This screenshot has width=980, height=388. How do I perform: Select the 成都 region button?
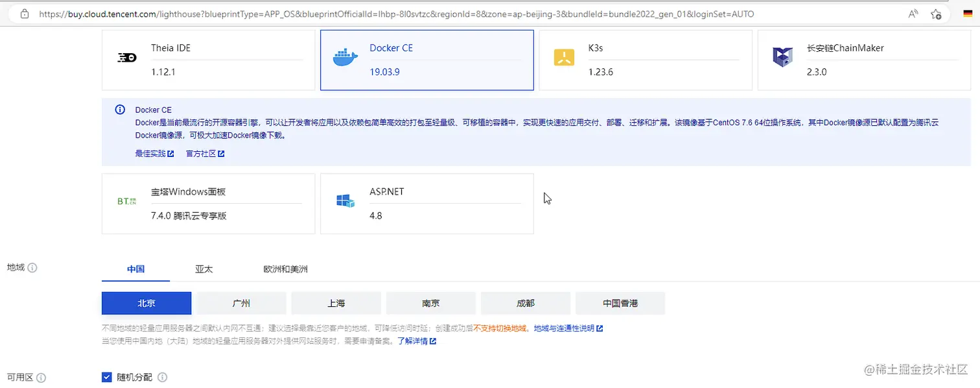526,303
